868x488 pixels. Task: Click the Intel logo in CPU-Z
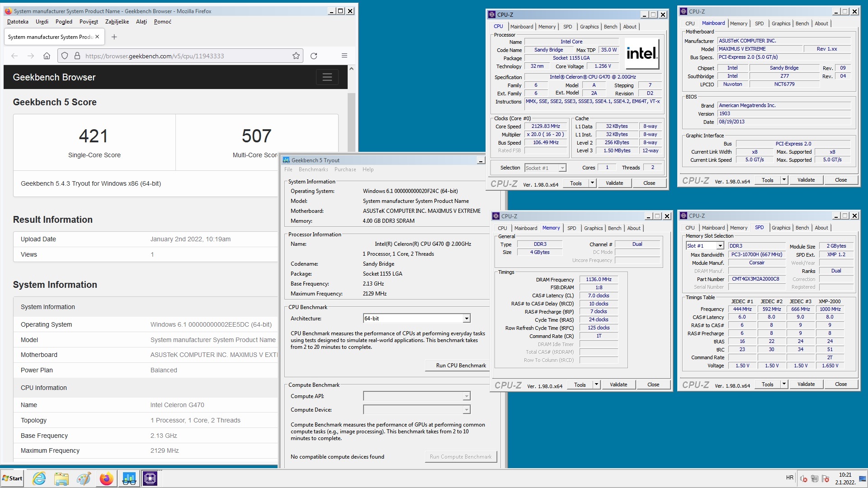642,54
